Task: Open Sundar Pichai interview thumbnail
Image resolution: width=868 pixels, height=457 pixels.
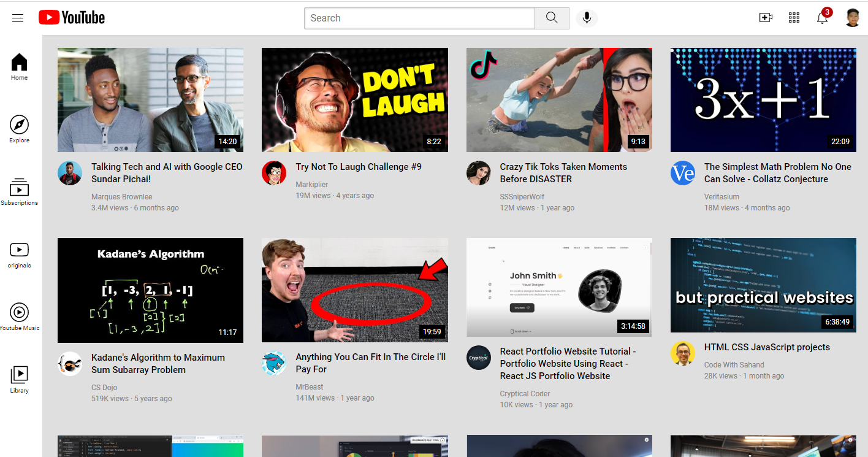Action: [x=150, y=100]
